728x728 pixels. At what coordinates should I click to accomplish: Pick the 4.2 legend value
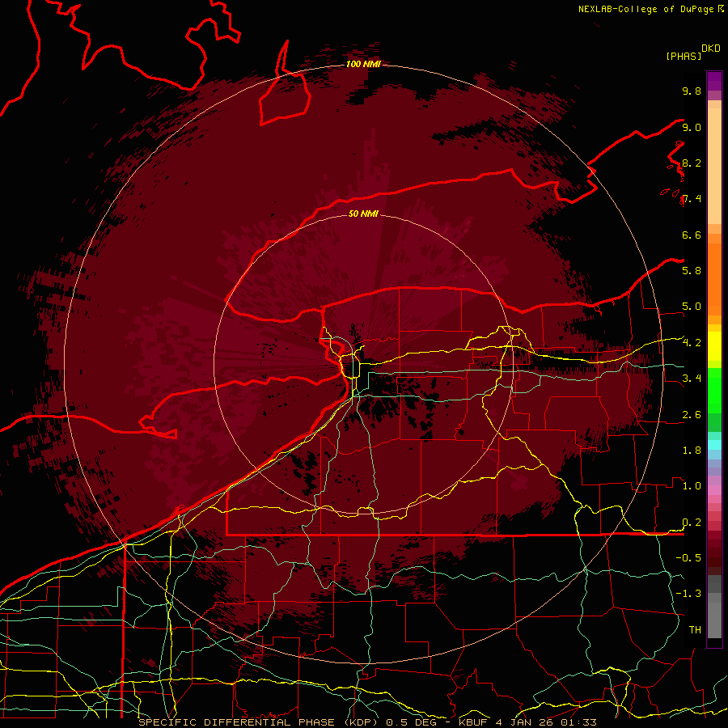[x=692, y=343]
